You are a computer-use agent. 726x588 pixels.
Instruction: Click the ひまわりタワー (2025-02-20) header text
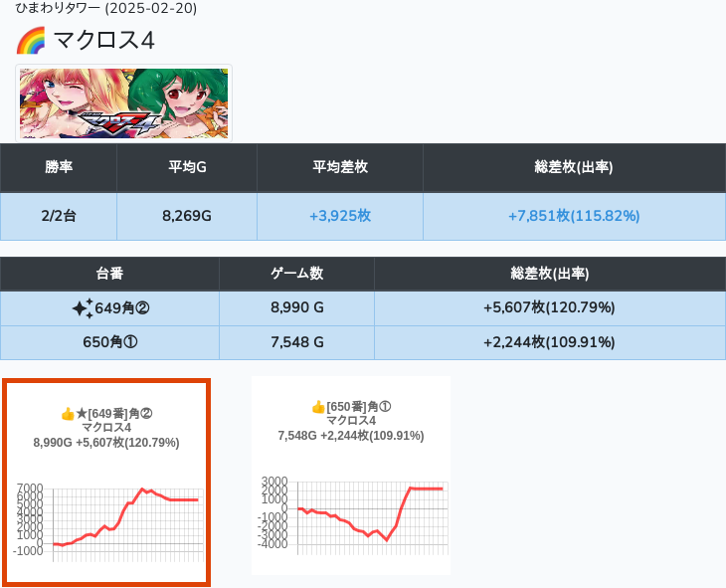106,8
